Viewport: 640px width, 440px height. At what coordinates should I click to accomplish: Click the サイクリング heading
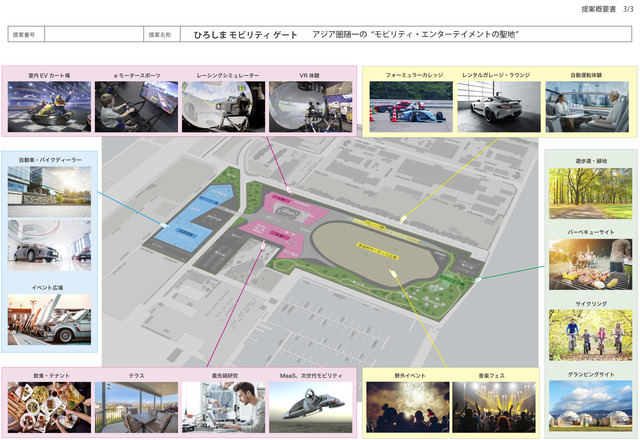coord(591,304)
